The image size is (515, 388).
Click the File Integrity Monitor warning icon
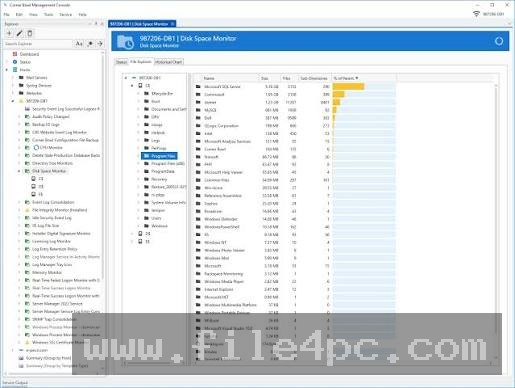27,210
